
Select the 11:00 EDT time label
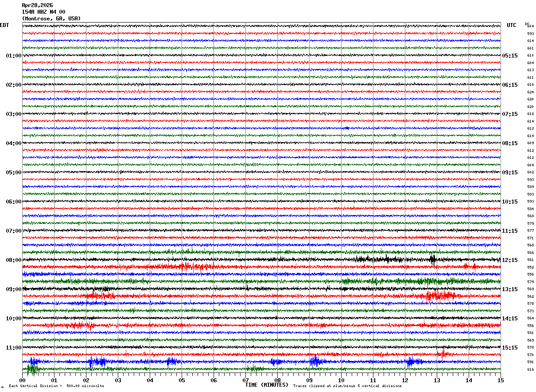14,348
